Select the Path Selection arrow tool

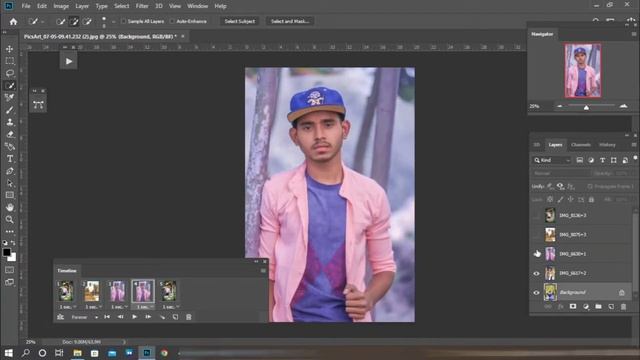(10, 183)
